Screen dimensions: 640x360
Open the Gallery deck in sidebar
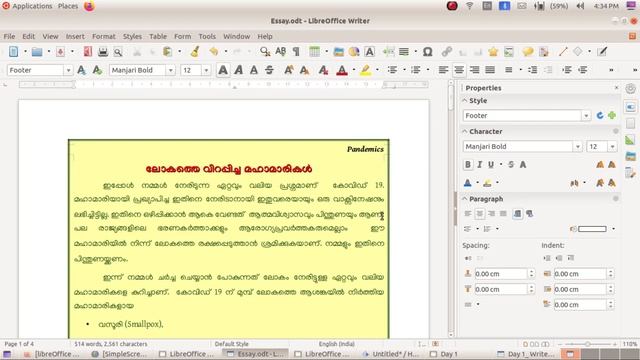[631, 156]
